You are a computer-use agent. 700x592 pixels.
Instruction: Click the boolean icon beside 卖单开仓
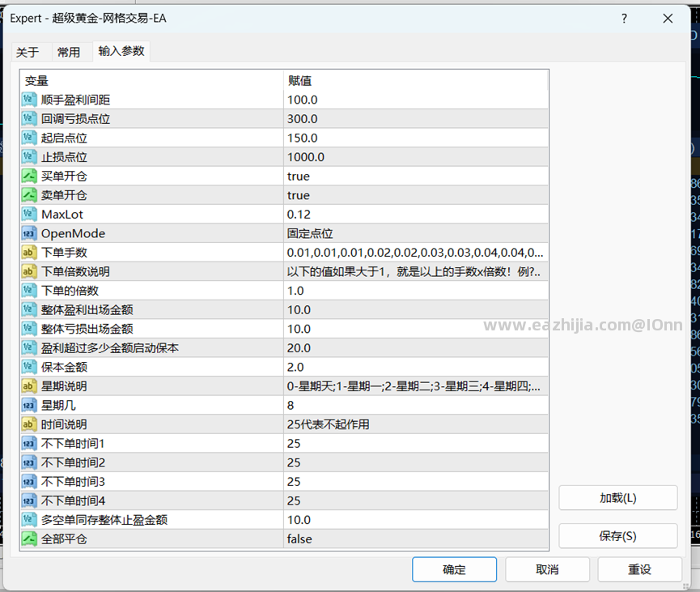coord(29,195)
